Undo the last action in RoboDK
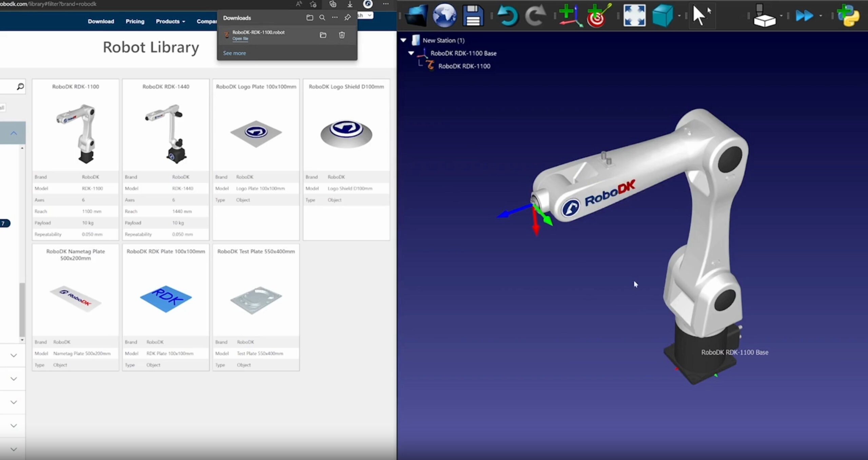 pos(508,16)
